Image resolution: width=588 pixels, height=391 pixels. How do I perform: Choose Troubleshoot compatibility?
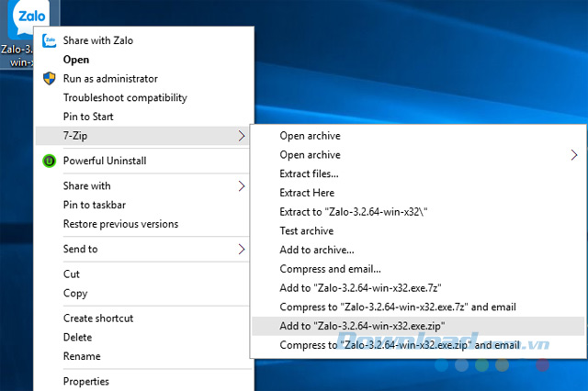125,98
